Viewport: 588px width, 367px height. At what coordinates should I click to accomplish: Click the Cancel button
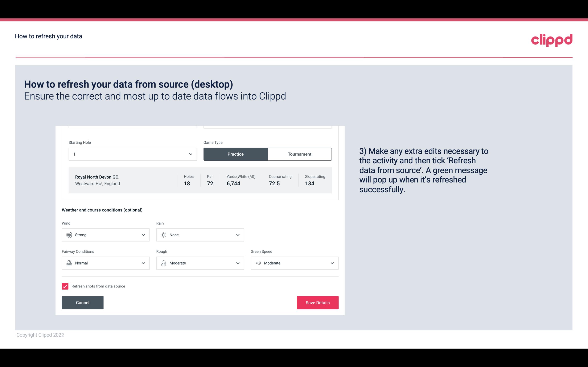click(x=83, y=302)
